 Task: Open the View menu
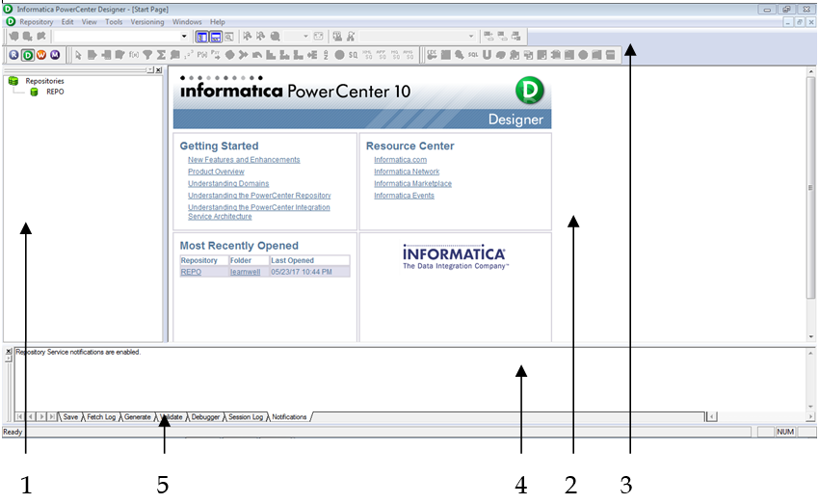[x=89, y=22]
